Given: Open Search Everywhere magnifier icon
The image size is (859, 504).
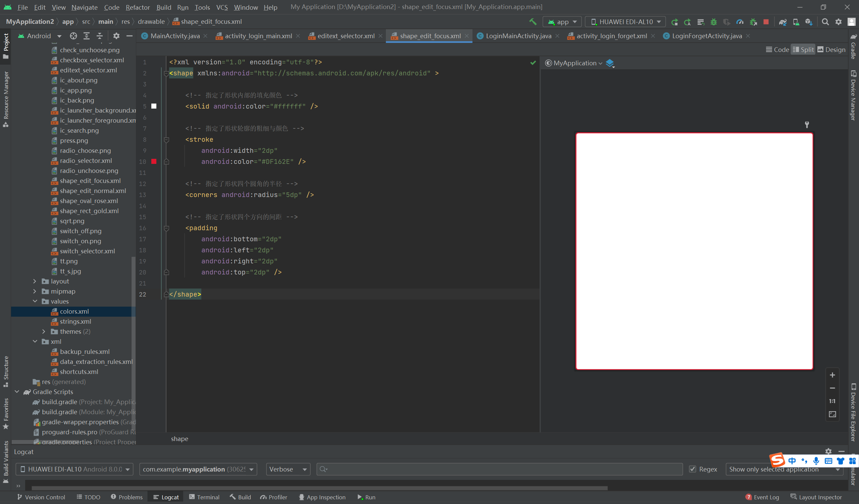Looking at the screenshot, I should pos(825,22).
